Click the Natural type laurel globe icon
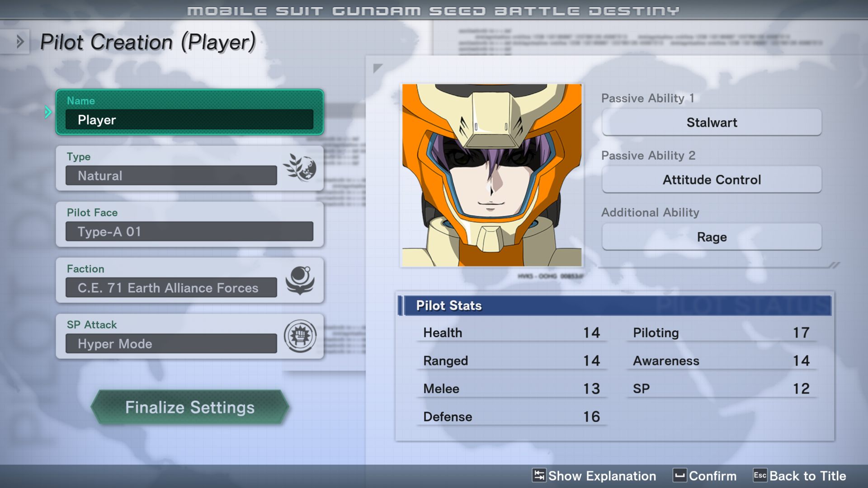Screen dimensions: 868x488 (300, 168)
